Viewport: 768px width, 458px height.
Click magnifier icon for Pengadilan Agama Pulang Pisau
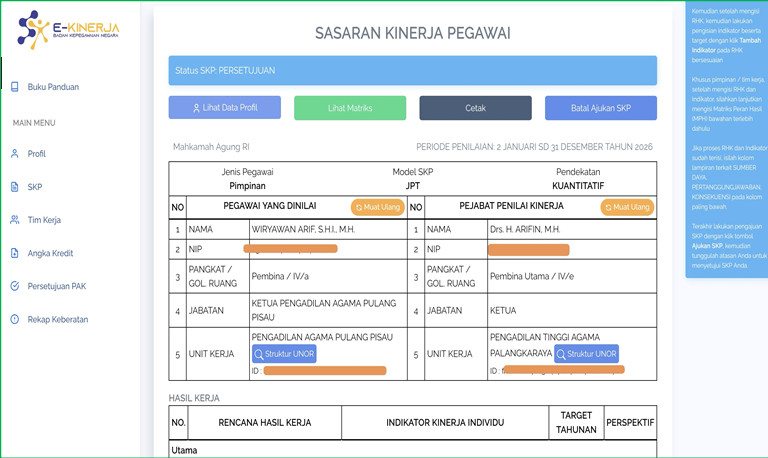pos(260,354)
